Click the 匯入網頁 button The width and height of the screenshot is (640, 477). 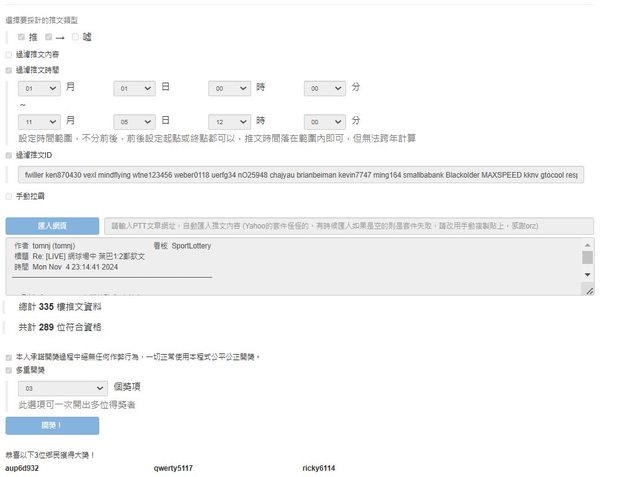pos(52,226)
